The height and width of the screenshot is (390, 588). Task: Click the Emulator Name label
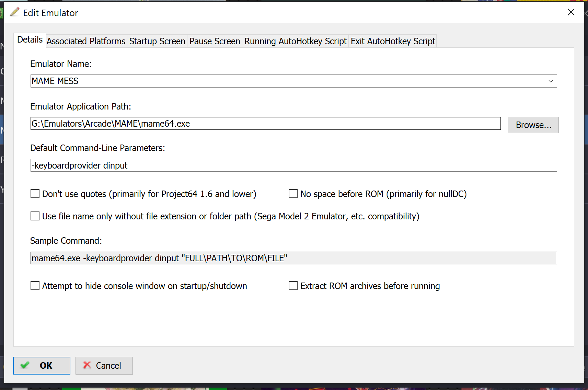[61, 64]
